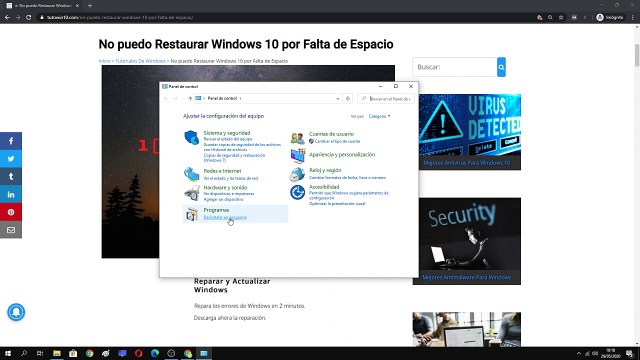This screenshot has width=640, height=360.
Task: Open the Action Center notifications icon
Action: tap(630, 353)
